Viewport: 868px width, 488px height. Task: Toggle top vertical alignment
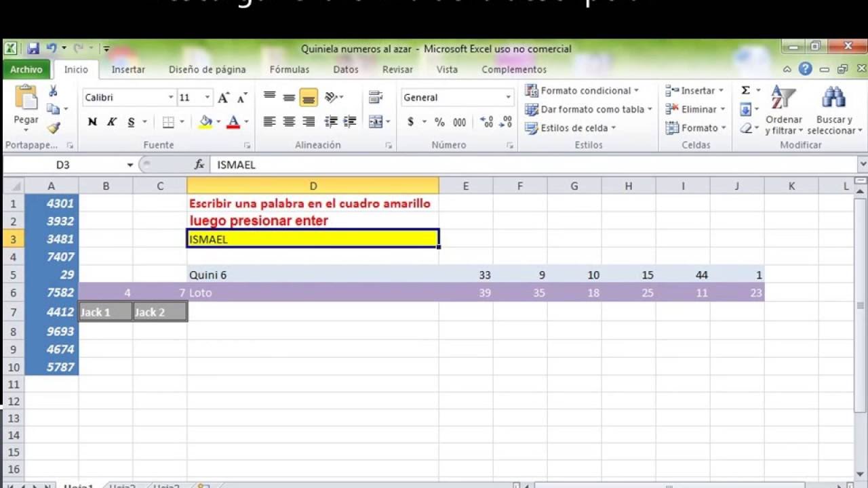[x=270, y=98]
